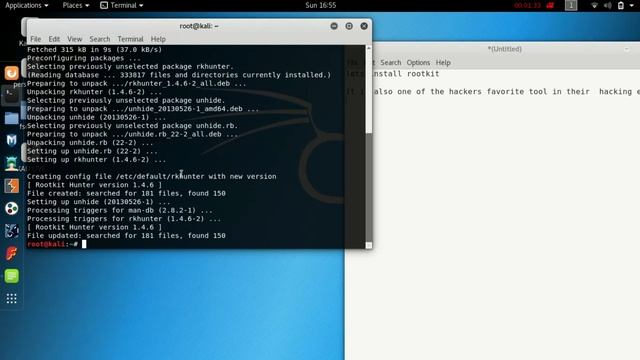Click the terminal vertical scrollbar thumb
This screenshot has height=360, width=640.
click(369, 187)
